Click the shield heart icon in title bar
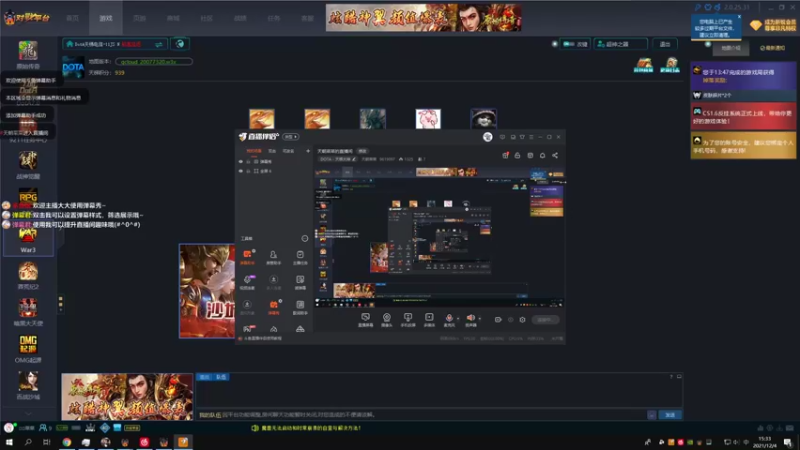Viewport: 800px width, 450px height. 708,7
